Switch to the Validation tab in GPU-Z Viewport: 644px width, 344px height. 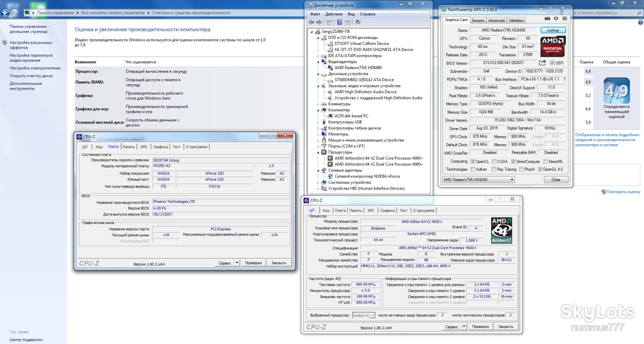[x=516, y=20]
